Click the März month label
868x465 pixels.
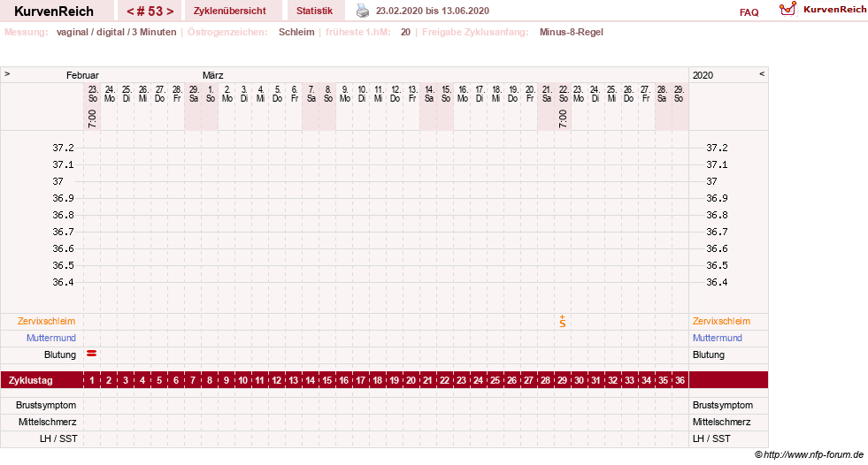(x=212, y=75)
